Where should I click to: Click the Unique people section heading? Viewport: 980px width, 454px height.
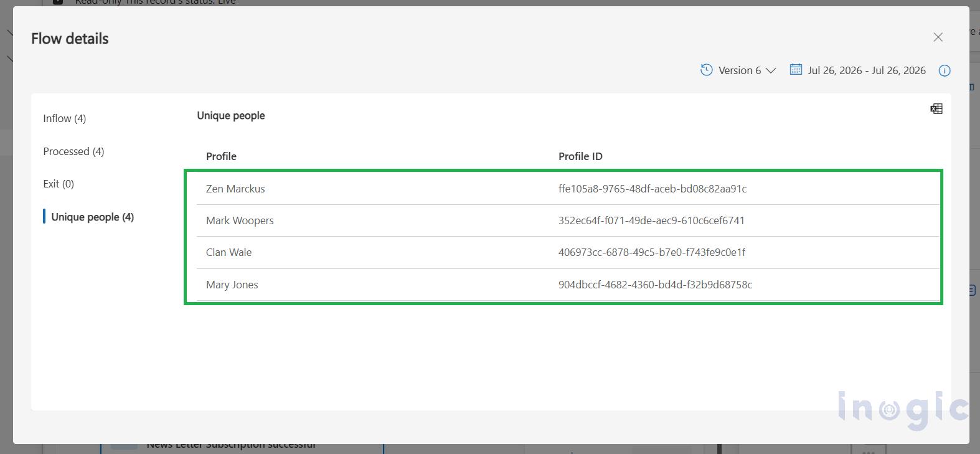[x=231, y=116]
